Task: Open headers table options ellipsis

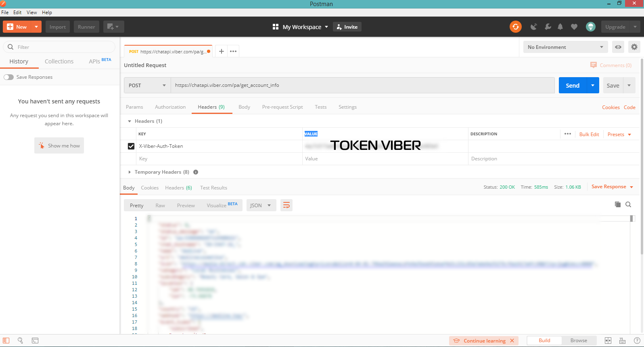Action: (568, 134)
